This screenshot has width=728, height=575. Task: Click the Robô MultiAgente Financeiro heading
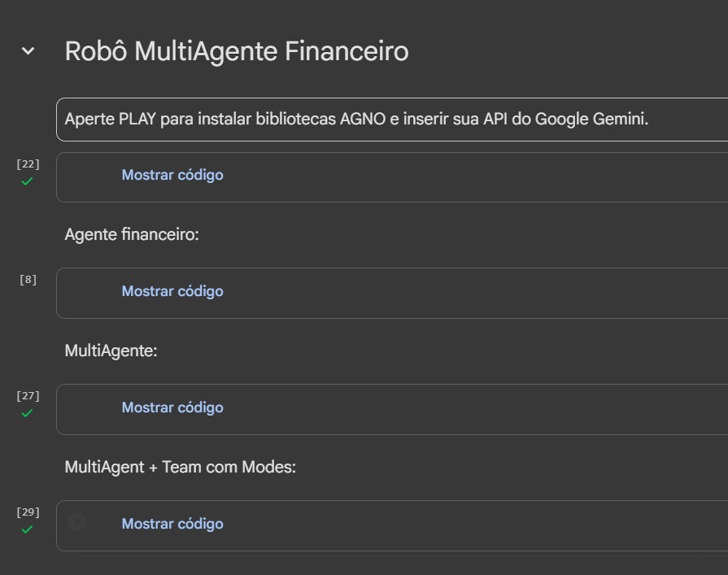coord(236,51)
